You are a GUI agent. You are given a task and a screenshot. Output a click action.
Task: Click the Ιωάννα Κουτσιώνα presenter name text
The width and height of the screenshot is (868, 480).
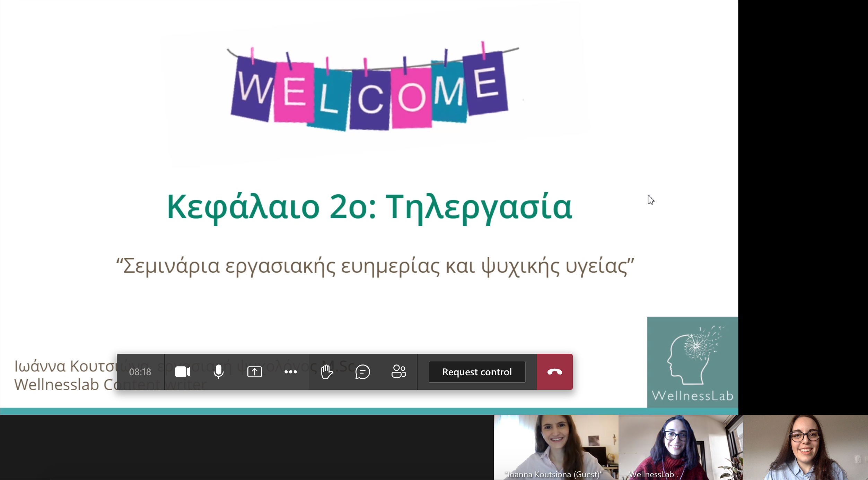pos(65,367)
